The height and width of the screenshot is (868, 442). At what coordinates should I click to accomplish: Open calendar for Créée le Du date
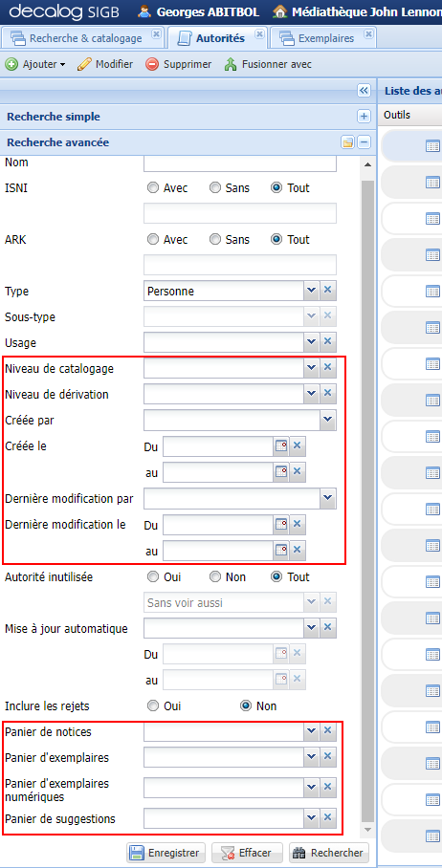coord(281,446)
